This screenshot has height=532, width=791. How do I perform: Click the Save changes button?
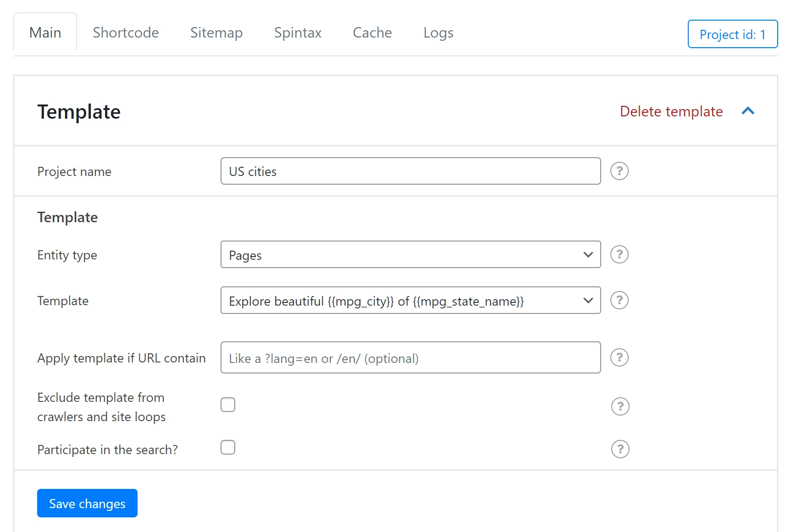tap(87, 503)
